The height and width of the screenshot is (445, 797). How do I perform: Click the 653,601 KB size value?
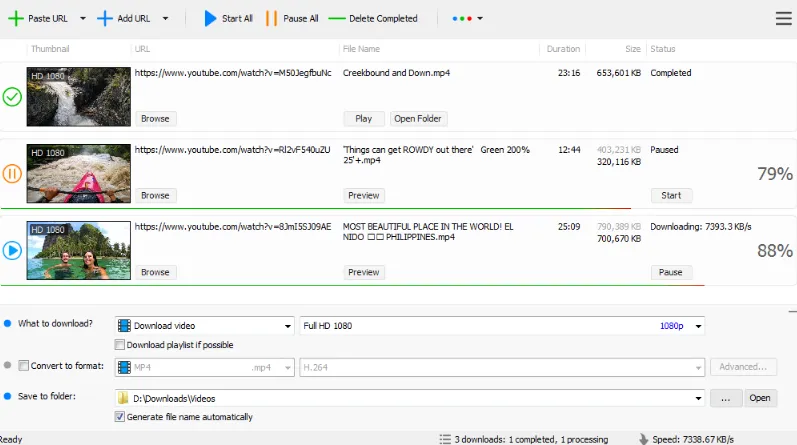tap(619, 73)
